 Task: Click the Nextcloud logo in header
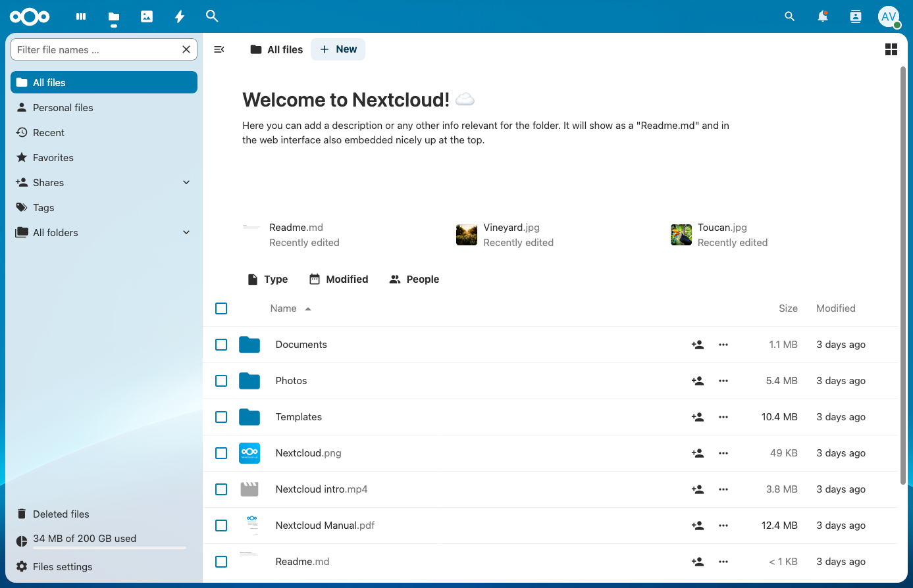click(x=30, y=16)
